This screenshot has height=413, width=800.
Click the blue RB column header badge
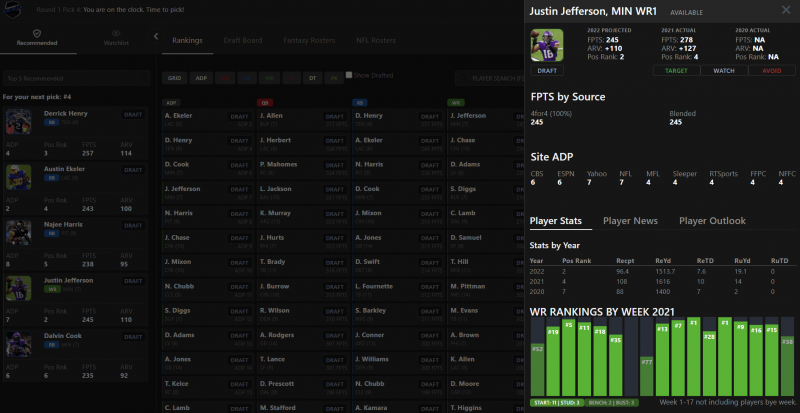point(360,103)
